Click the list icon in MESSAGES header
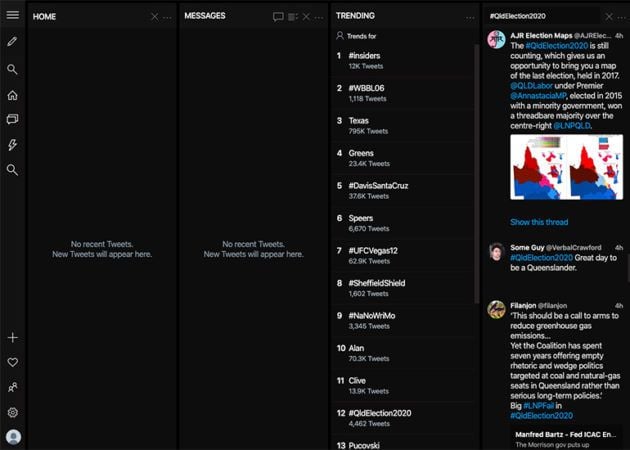This screenshot has width=630, height=450. click(x=293, y=16)
